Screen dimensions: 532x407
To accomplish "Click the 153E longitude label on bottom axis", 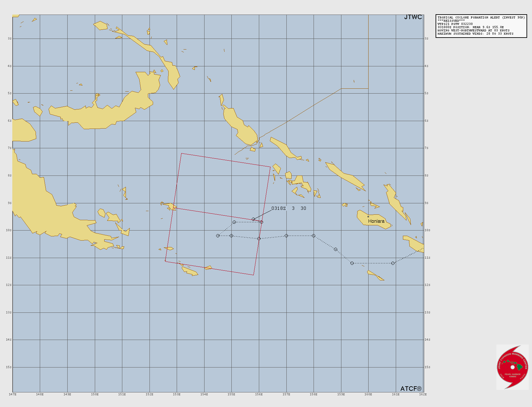I will click(x=177, y=394).
